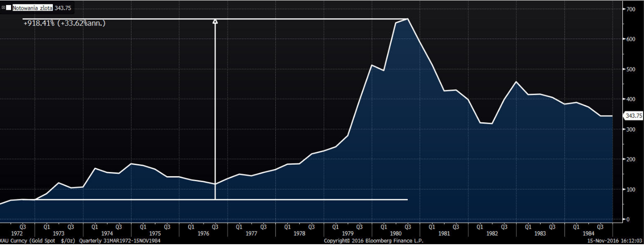Viewport: 644px width, 245px height.
Task: Click the 343.75 last-price tag on the axis
Action: (633, 116)
